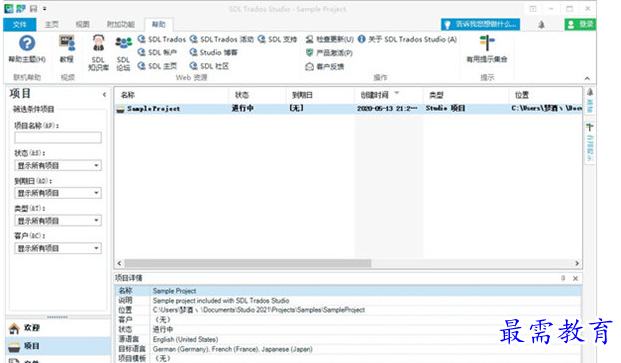Select the 帮助 ribbon tab
Image resolution: width=621 pixels, height=363 pixels.
(159, 25)
